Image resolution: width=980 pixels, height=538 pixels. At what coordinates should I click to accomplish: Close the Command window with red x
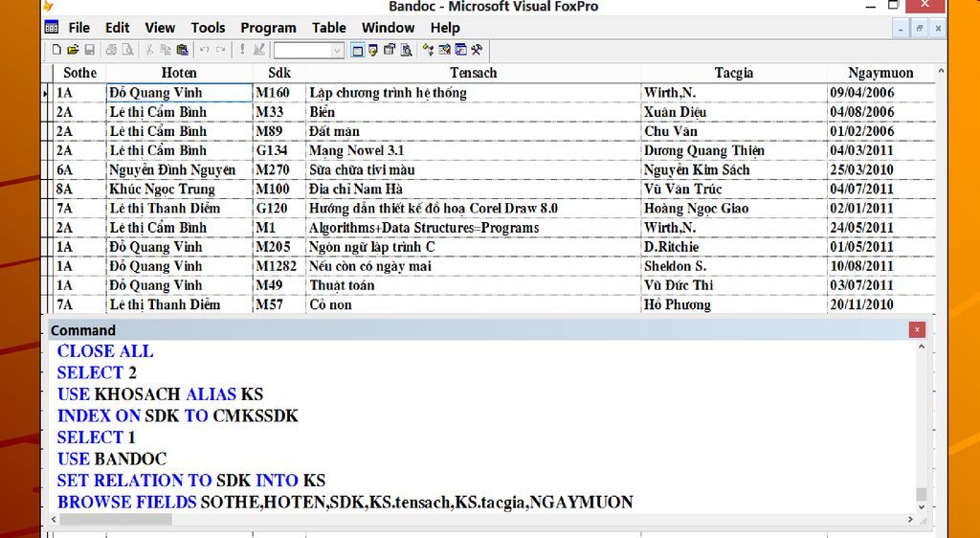pos(917,329)
